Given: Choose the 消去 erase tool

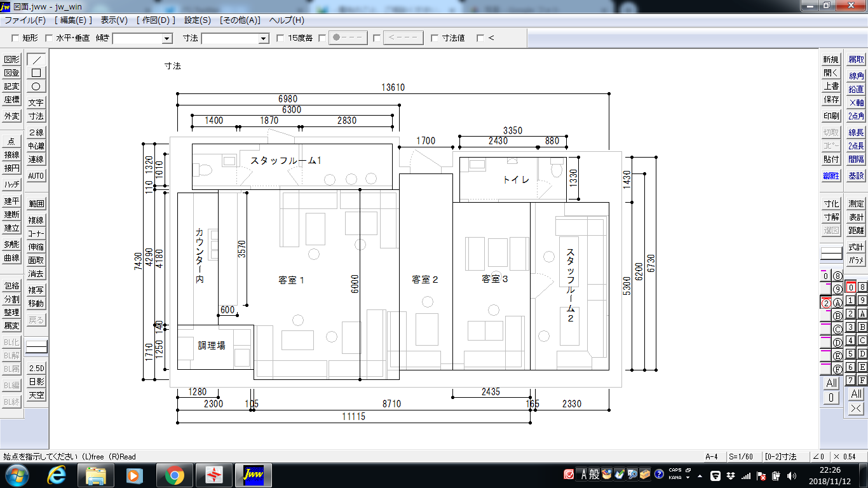Looking at the screenshot, I should 36,274.
